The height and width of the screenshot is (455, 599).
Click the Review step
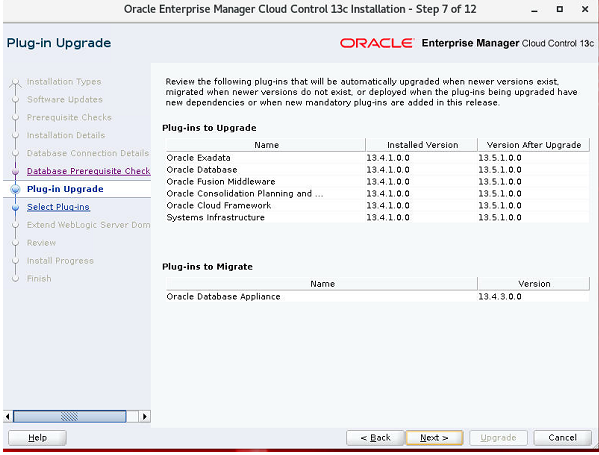tap(41, 243)
